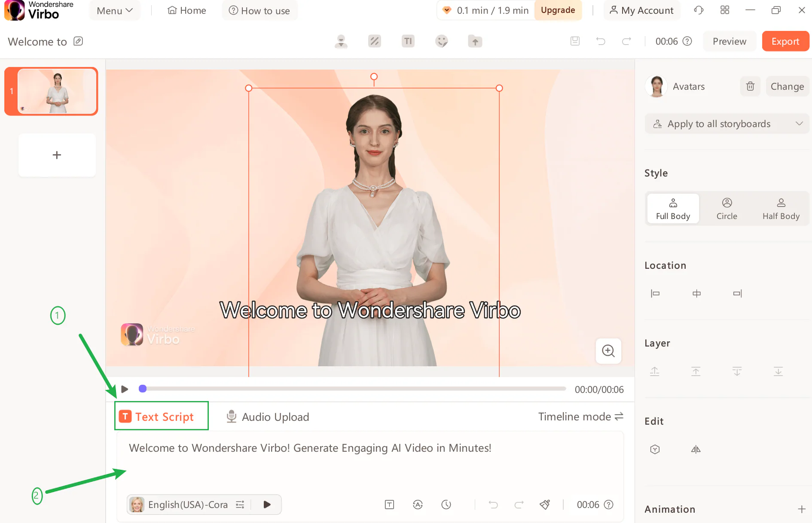The height and width of the screenshot is (523, 812).
Task: Select Full Body style
Action: [x=673, y=209]
